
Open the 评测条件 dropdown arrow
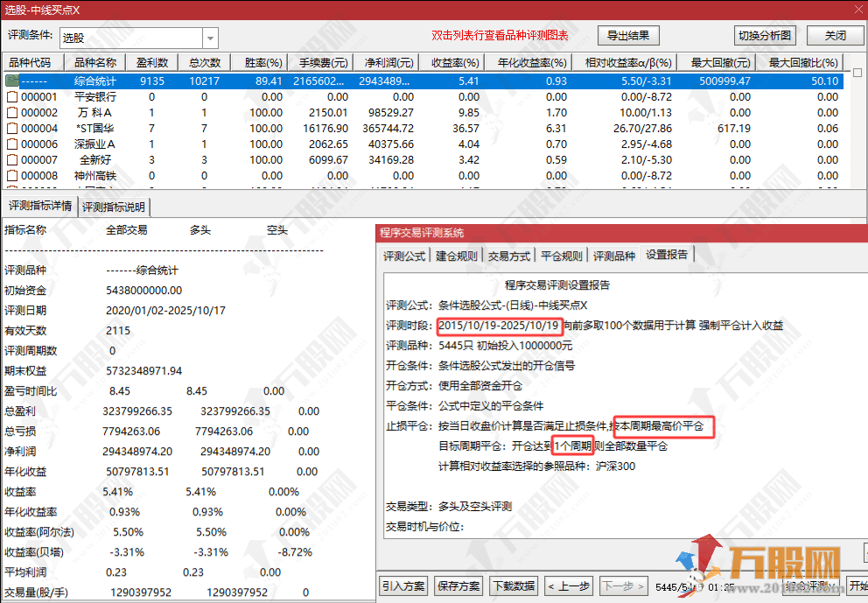point(210,39)
